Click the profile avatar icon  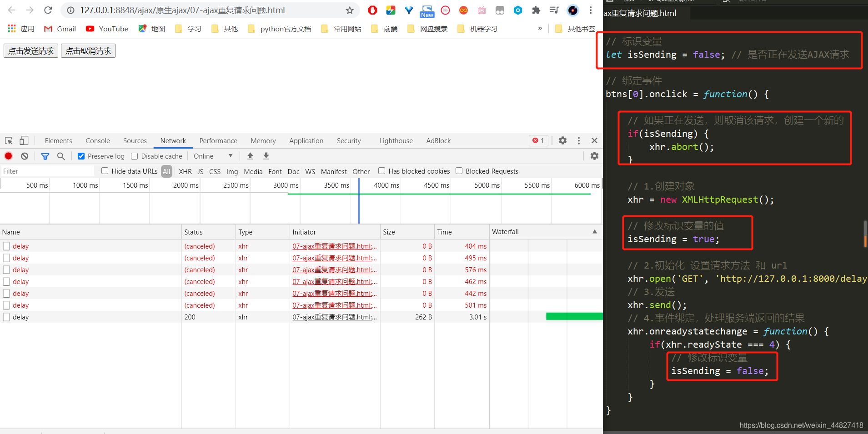tap(573, 10)
